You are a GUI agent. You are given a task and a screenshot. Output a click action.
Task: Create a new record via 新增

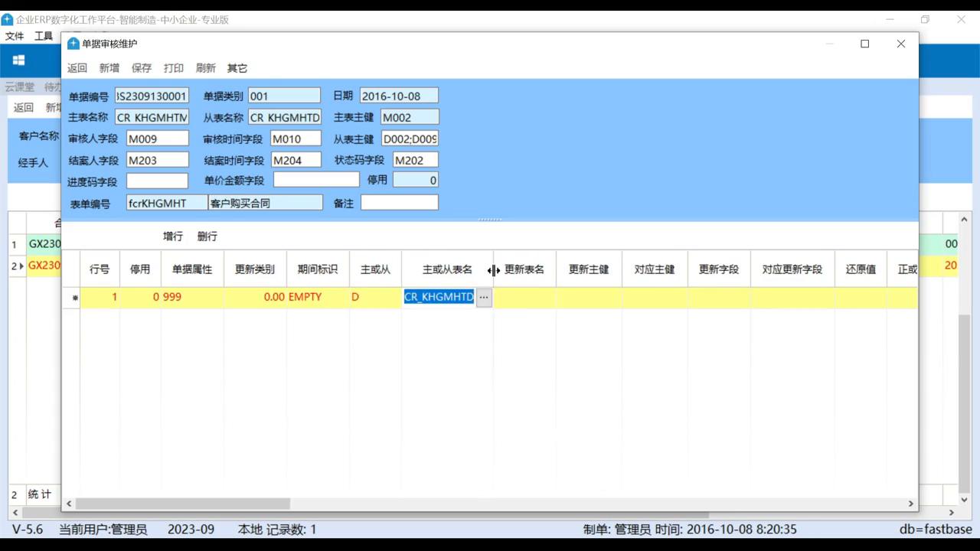pos(109,68)
